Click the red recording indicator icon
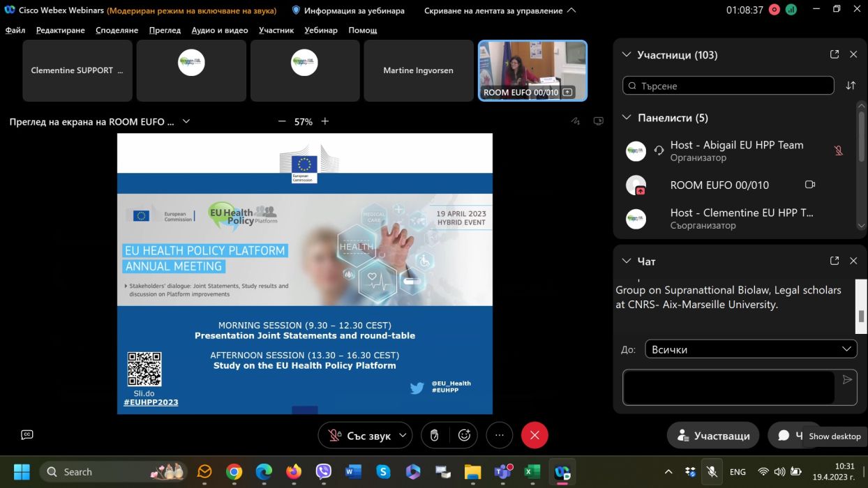The image size is (868, 488). click(774, 10)
